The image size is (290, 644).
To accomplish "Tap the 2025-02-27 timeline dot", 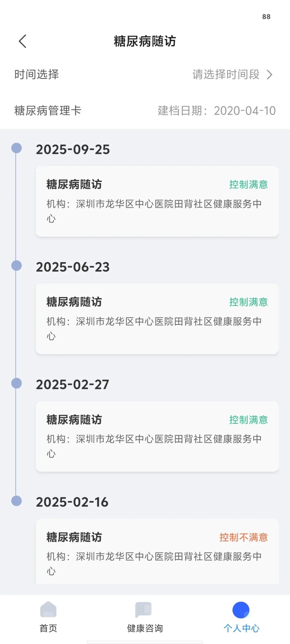I will tap(17, 383).
